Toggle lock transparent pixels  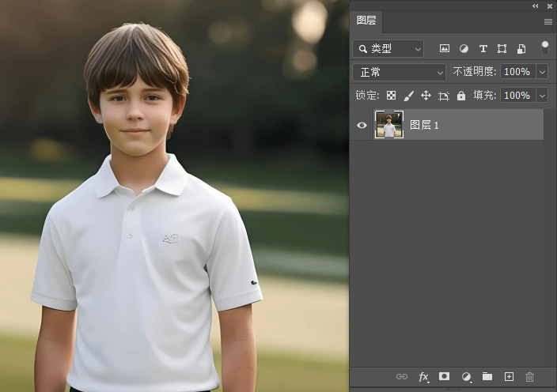pos(391,96)
